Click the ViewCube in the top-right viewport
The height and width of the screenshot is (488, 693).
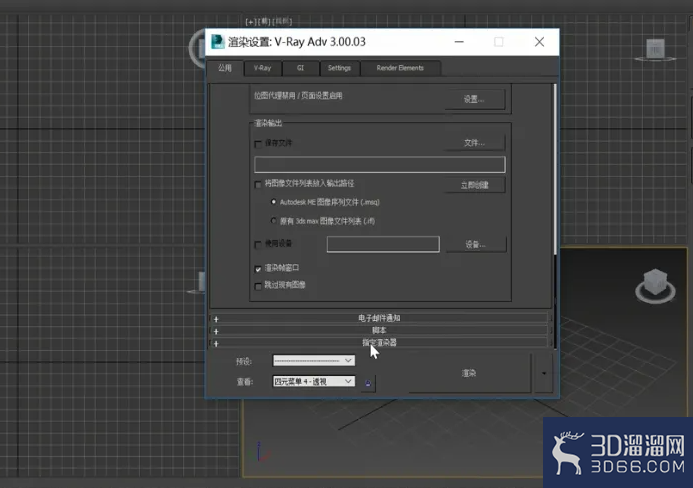pos(655,49)
